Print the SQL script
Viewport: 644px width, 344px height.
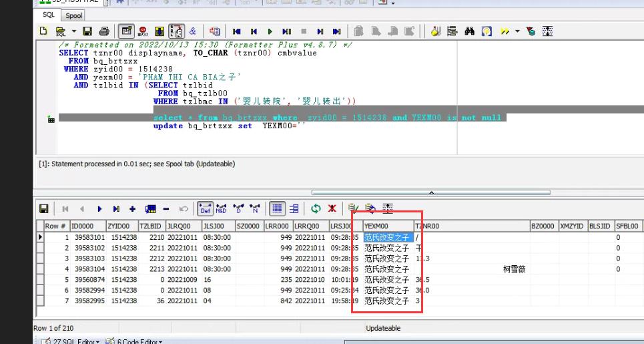tap(104, 31)
